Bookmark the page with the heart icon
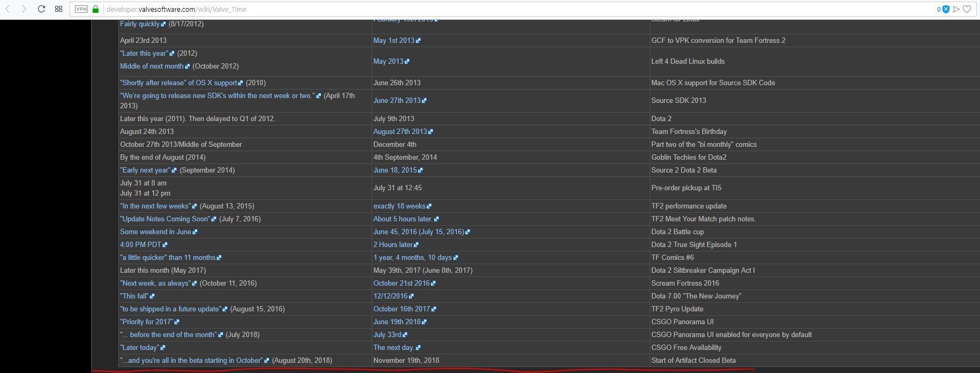The height and width of the screenshot is (373, 980). (x=967, y=9)
